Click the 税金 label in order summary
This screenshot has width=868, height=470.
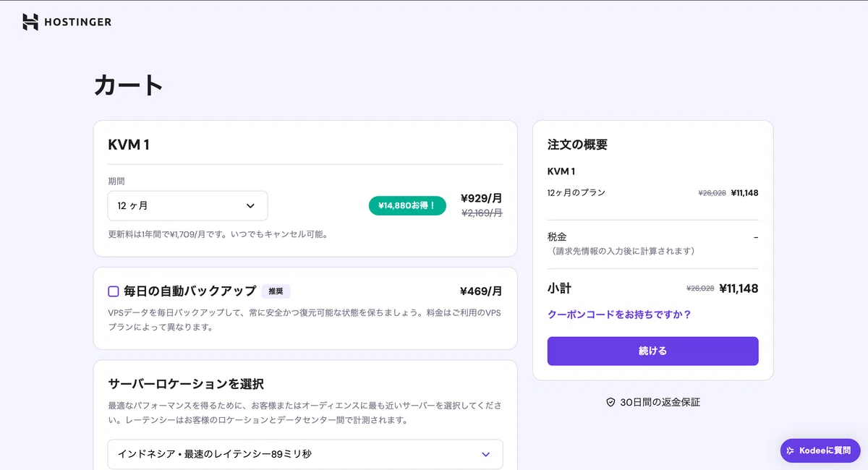[x=557, y=237]
